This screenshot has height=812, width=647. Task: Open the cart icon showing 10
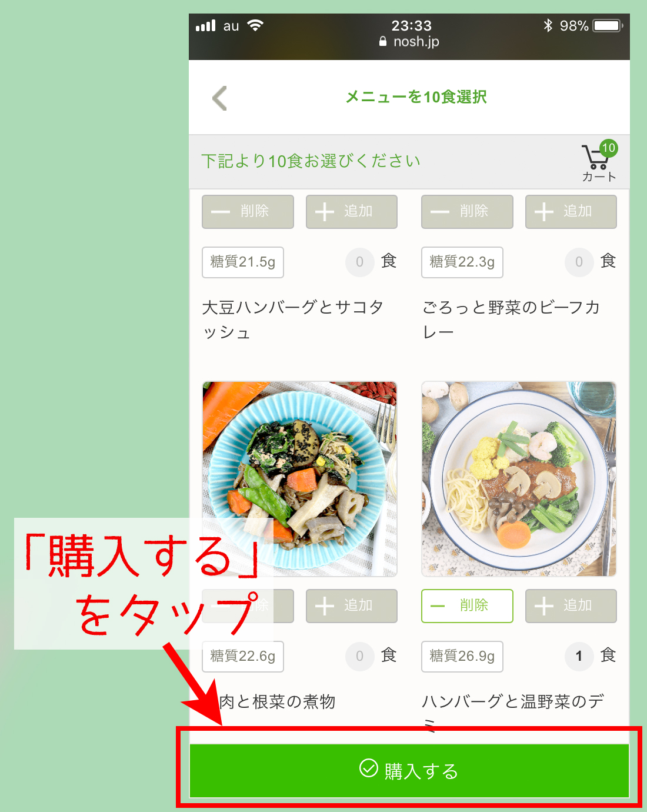click(599, 161)
